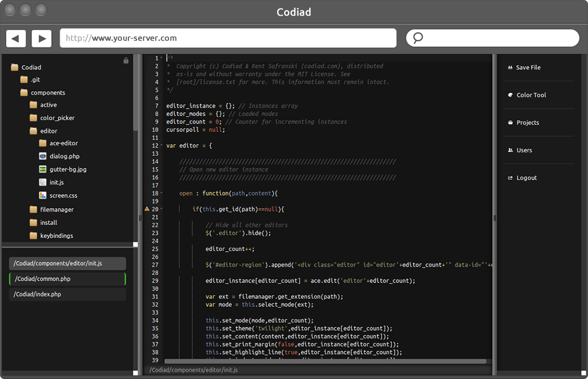Click the install folder icon
The width and height of the screenshot is (588, 379).
(x=33, y=223)
